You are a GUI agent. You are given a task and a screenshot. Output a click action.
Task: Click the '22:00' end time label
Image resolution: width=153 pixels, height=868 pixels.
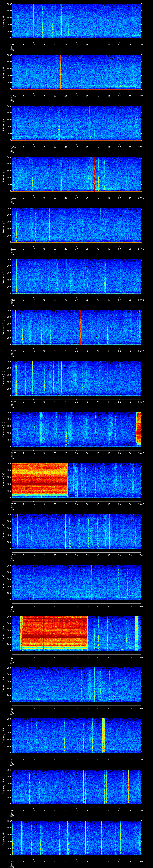click(141, 300)
